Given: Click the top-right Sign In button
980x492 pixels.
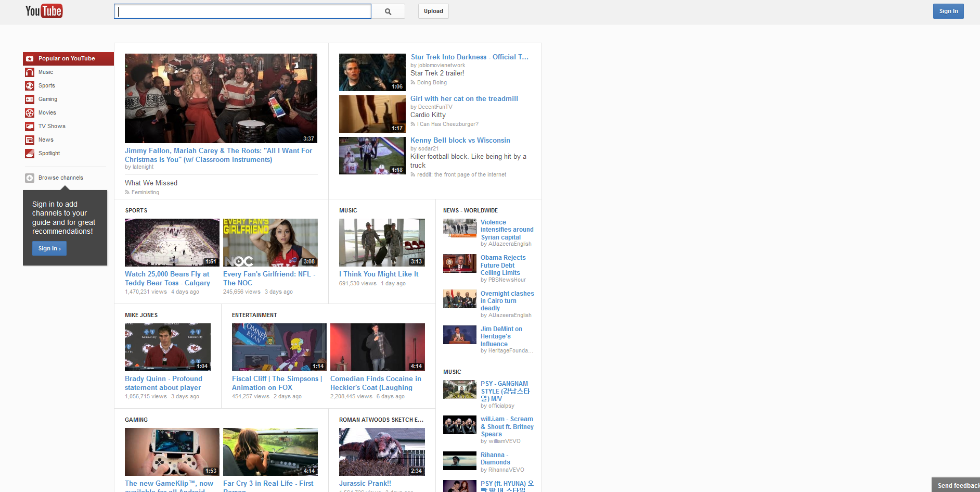Looking at the screenshot, I should tap(948, 11).
